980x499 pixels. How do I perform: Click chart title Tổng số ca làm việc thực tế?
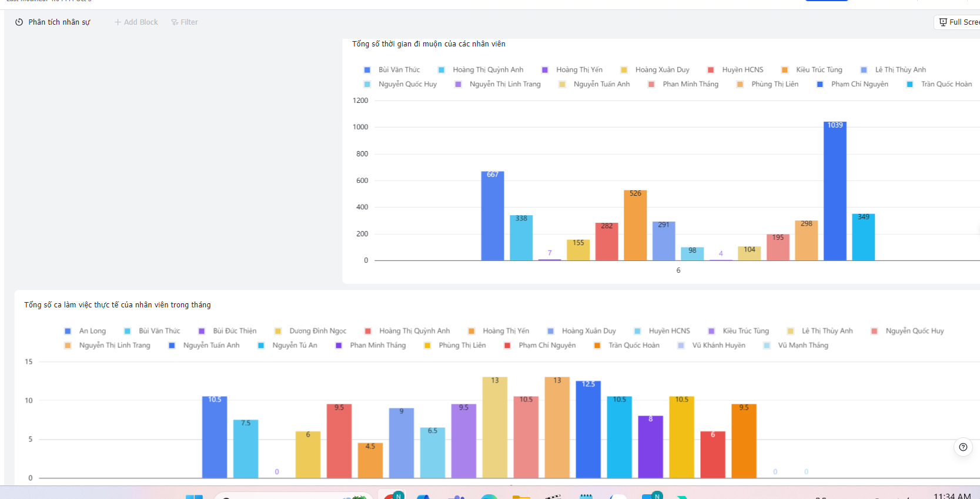pyautogui.click(x=118, y=305)
